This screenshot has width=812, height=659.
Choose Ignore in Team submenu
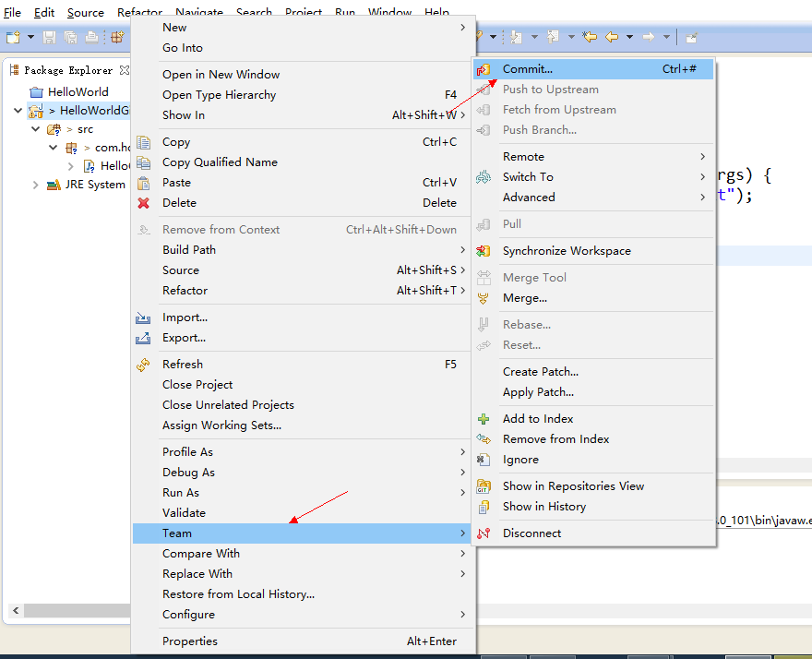point(593,459)
